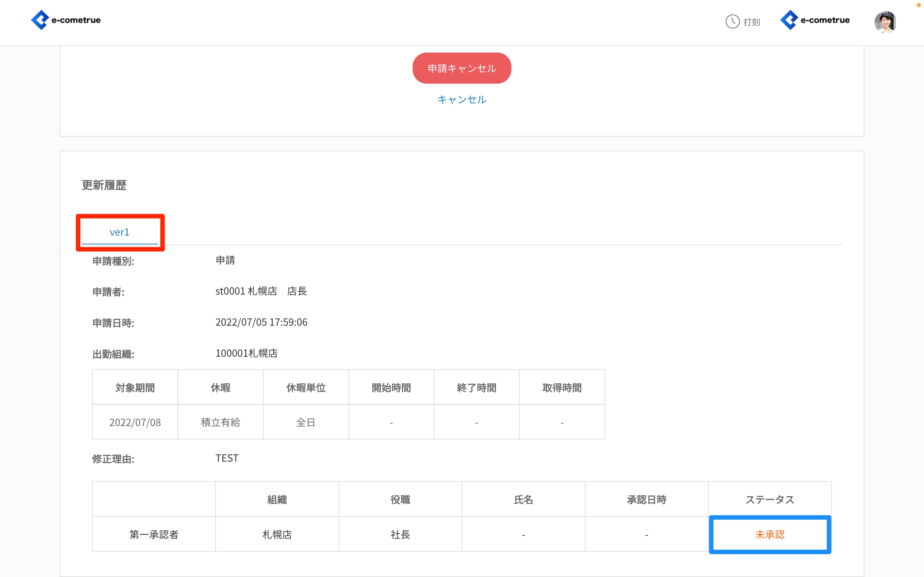The height and width of the screenshot is (577, 924).
Task: Click the blue キャンセル link
Action: 462,100
